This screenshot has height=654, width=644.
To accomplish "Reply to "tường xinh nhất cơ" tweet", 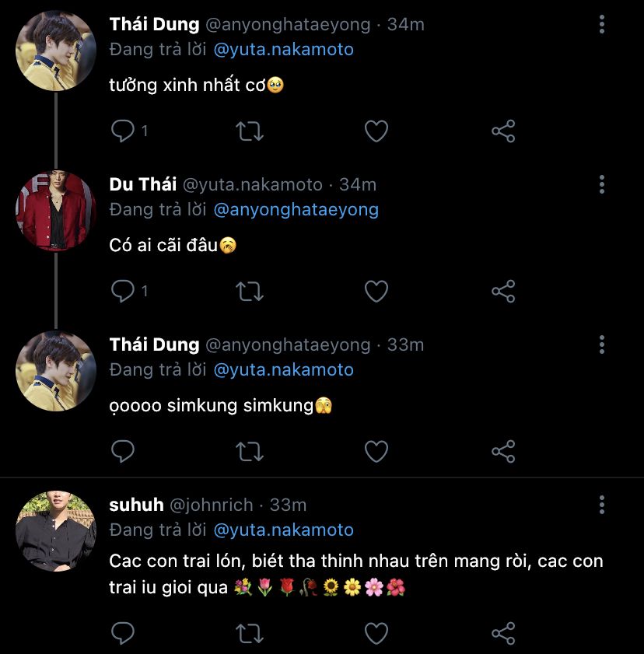I will coord(123,131).
